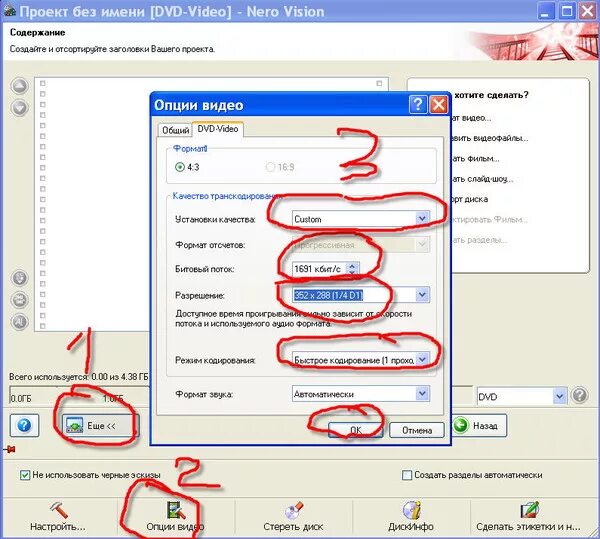Open the blue help question mark button

(24, 425)
